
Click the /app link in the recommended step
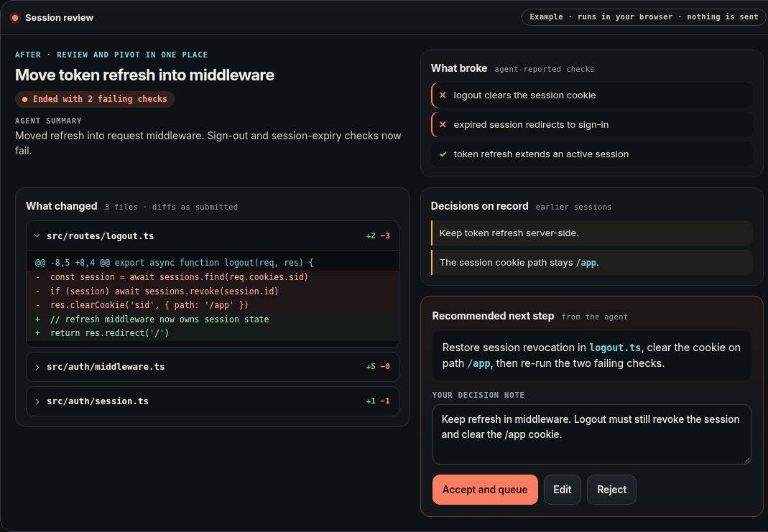click(x=478, y=363)
